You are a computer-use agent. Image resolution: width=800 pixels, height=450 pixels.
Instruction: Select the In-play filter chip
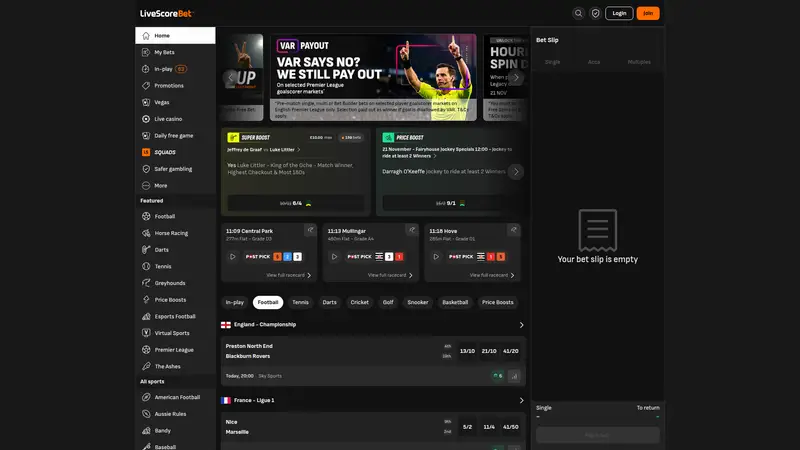pos(235,303)
